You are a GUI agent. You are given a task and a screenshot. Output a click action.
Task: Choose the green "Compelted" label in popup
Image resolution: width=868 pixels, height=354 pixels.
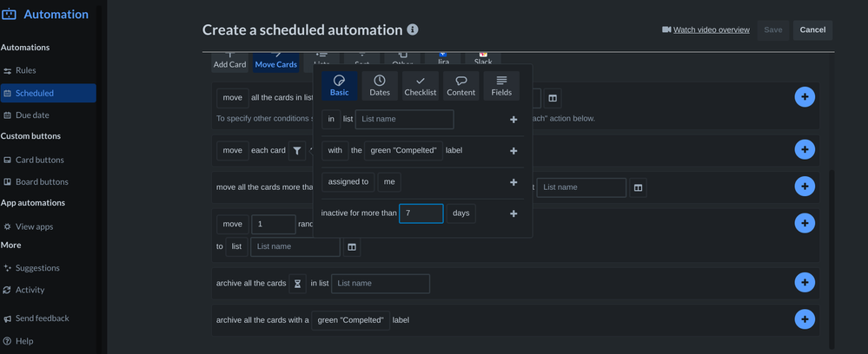[403, 150]
